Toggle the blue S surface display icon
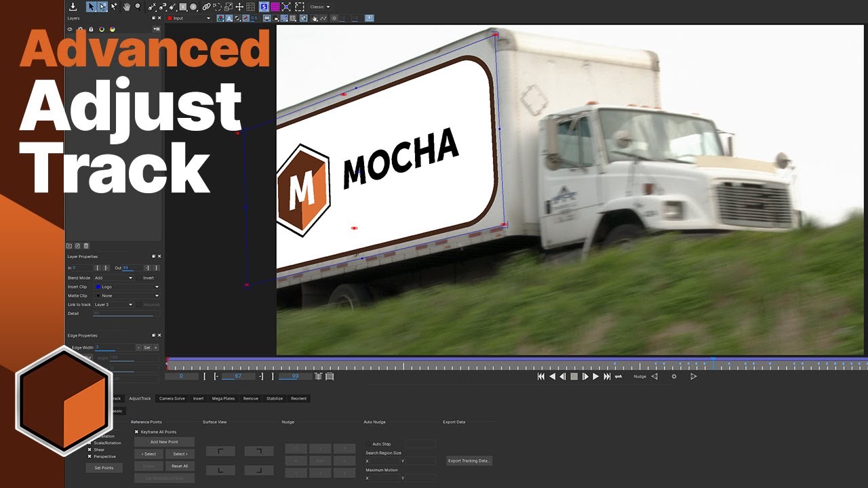 coord(263,7)
